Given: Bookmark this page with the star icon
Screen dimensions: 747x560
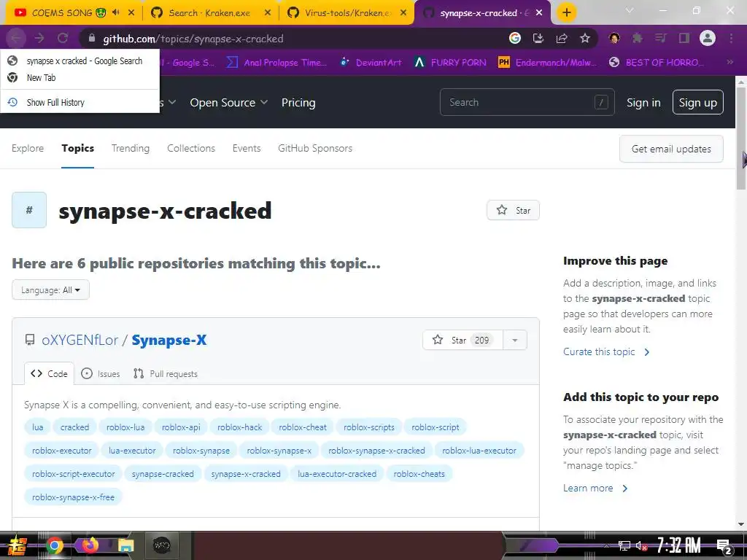Looking at the screenshot, I should 585,38.
